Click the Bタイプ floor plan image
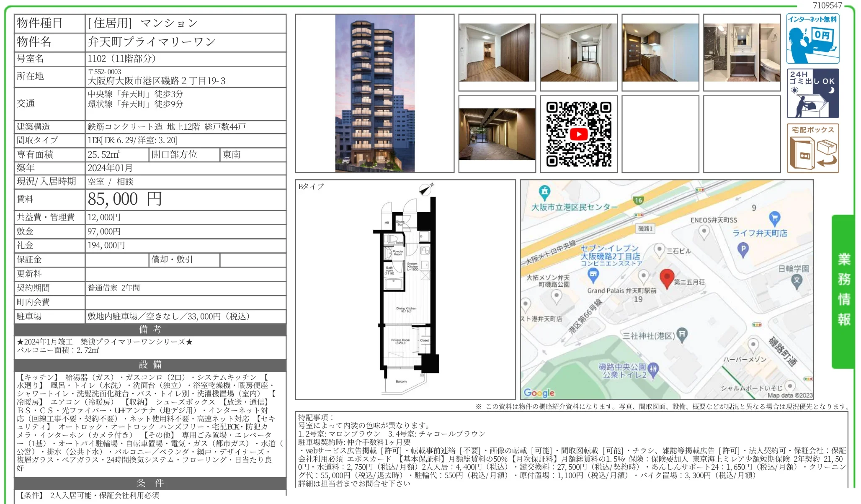The width and height of the screenshot is (861, 504). pyautogui.click(x=405, y=293)
